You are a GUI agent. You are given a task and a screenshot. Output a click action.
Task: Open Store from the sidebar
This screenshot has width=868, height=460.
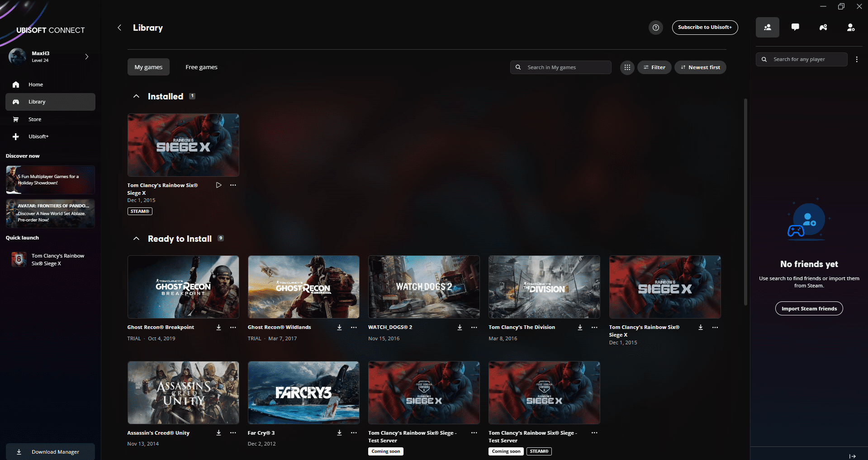(35, 119)
